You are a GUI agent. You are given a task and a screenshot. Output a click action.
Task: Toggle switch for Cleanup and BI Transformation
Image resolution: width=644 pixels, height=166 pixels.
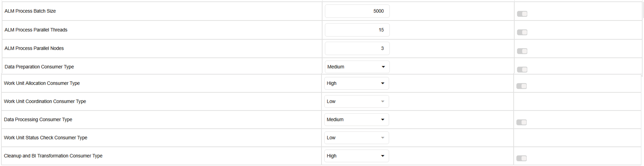click(x=522, y=158)
